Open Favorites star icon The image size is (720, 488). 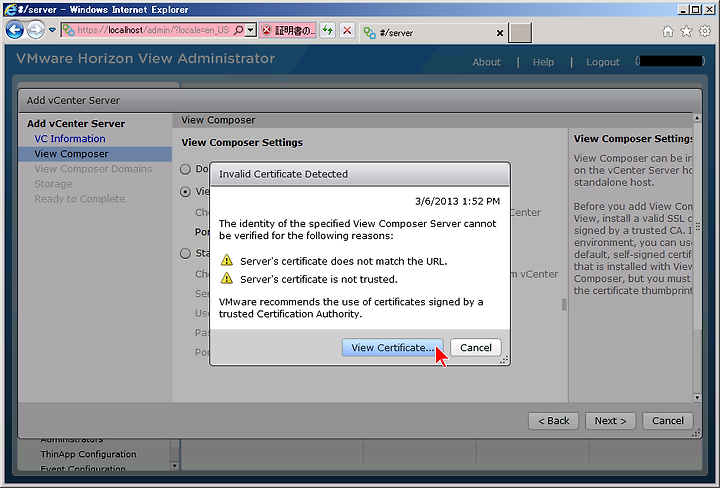point(686,31)
